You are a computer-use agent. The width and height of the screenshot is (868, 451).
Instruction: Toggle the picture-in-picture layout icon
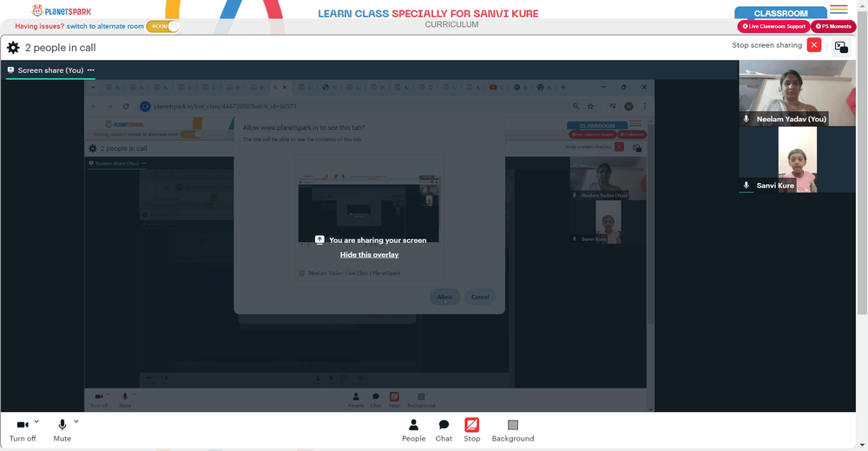pos(841,47)
